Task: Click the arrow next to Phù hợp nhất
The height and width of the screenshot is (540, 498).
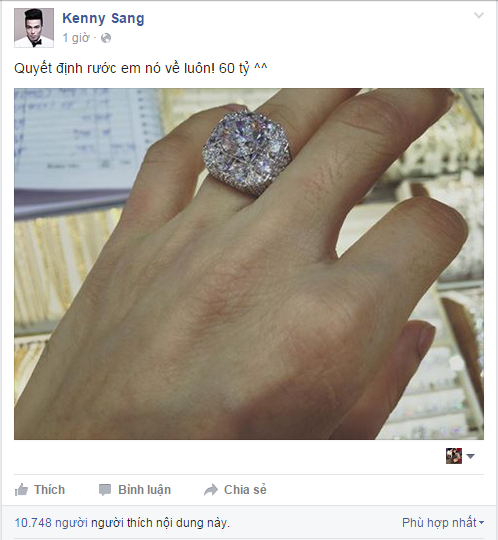Action: (x=481, y=523)
